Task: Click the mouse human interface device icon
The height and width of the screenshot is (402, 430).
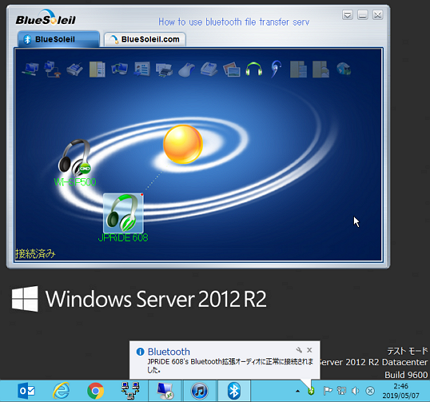Action: point(187,69)
